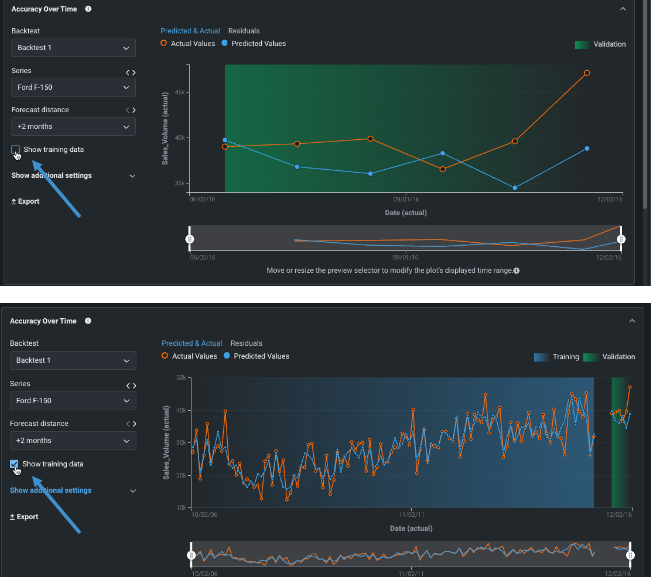
Task: Collapse the lower Accuracy Over Time panel with chevron
Action: pyautogui.click(x=629, y=321)
